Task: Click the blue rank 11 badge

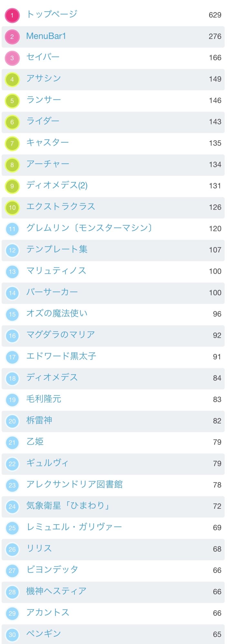Action: click(12, 229)
